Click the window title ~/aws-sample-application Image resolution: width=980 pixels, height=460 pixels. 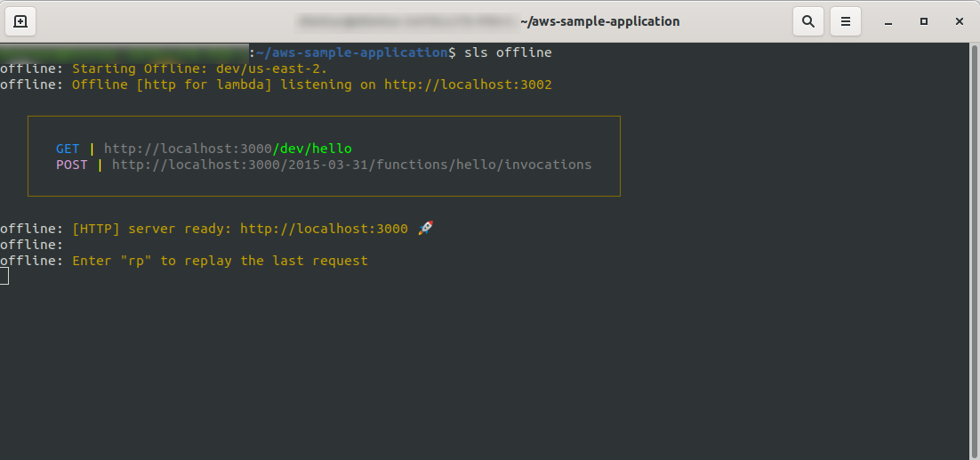[x=599, y=21]
